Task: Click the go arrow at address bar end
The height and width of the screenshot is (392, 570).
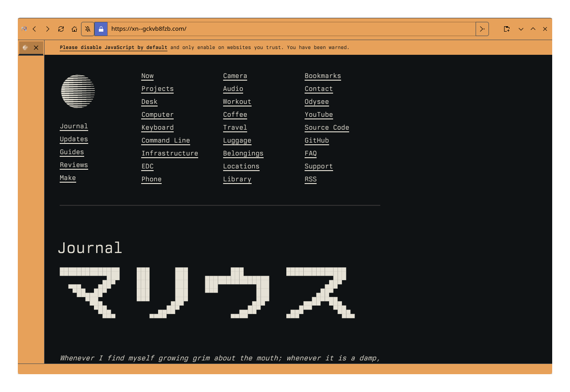Action: [x=482, y=29]
